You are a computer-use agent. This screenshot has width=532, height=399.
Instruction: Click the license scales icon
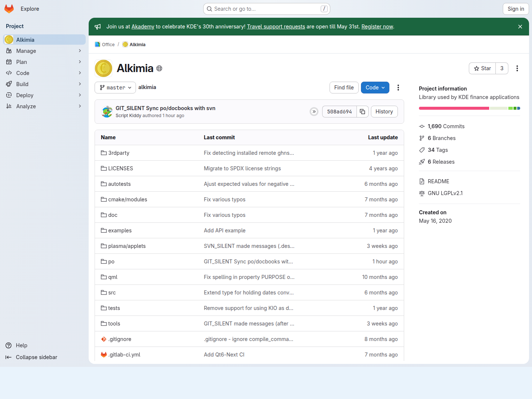[x=422, y=193]
